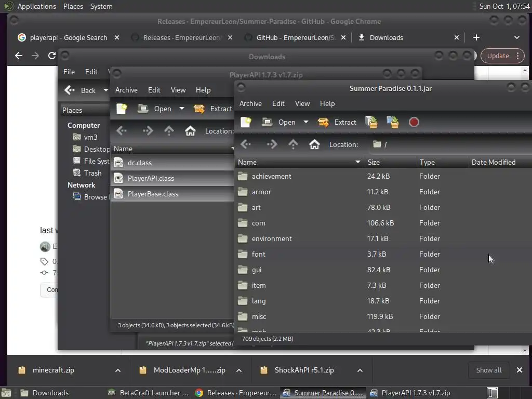This screenshot has width=532, height=399.
Task: Go forward in PlayerAPI zip window navigation
Action: pyautogui.click(x=147, y=131)
